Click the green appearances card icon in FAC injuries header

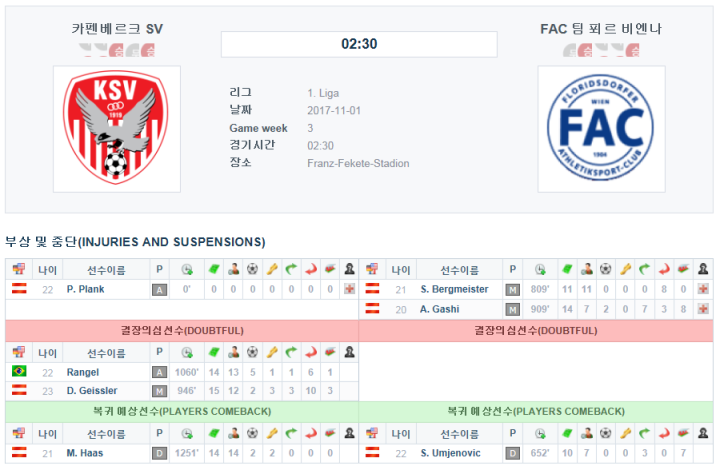pos(567,269)
